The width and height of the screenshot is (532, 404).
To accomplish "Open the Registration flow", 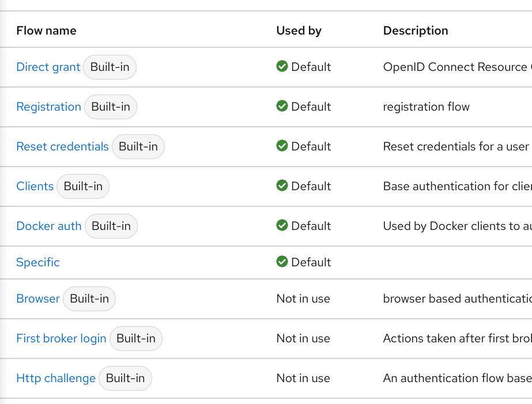I will click(48, 107).
